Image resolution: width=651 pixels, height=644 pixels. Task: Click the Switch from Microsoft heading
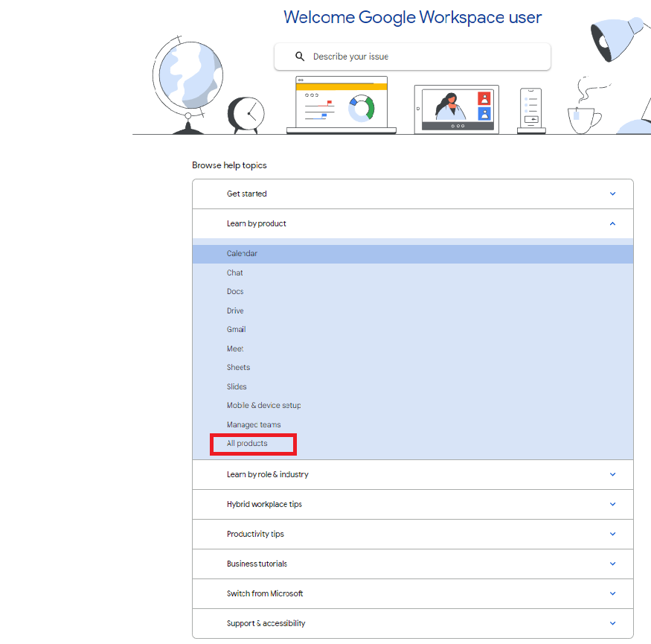click(265, 593)
